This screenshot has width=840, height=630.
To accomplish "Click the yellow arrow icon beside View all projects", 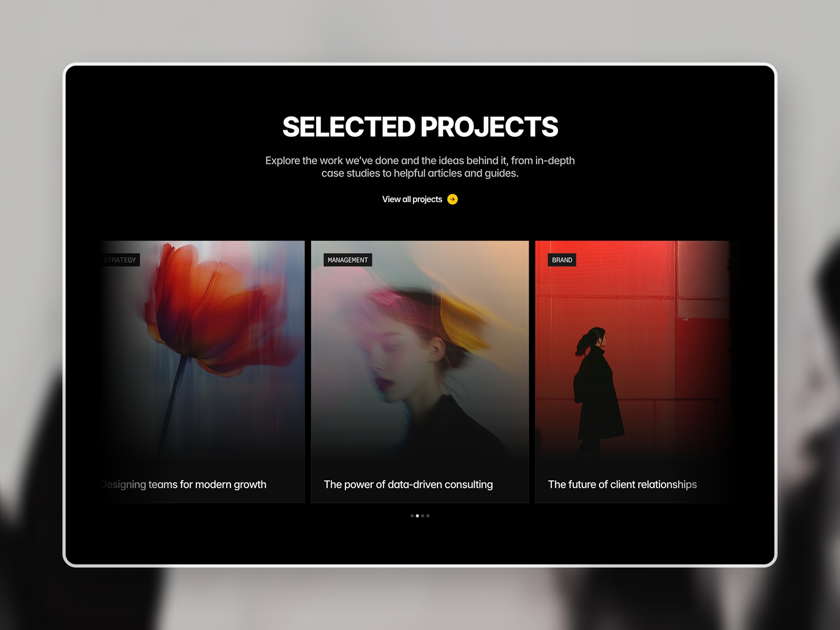I will (x=453, y=199).
